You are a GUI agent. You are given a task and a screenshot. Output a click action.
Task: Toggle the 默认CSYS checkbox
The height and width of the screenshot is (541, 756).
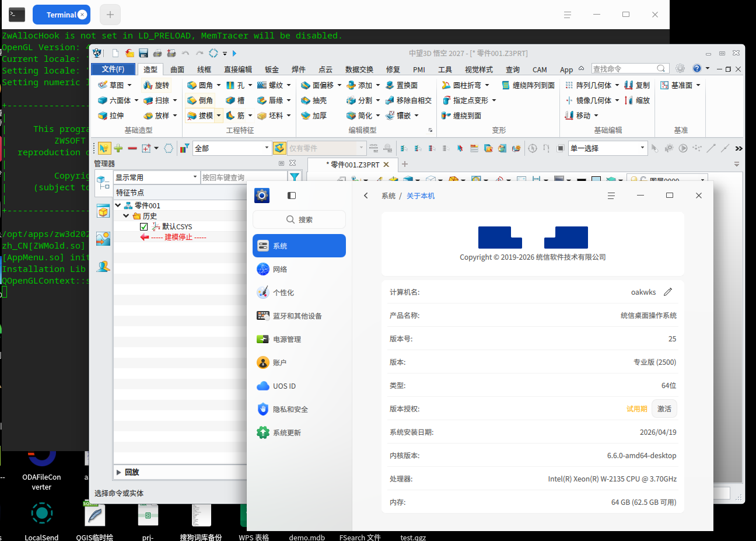pos(144,226)
